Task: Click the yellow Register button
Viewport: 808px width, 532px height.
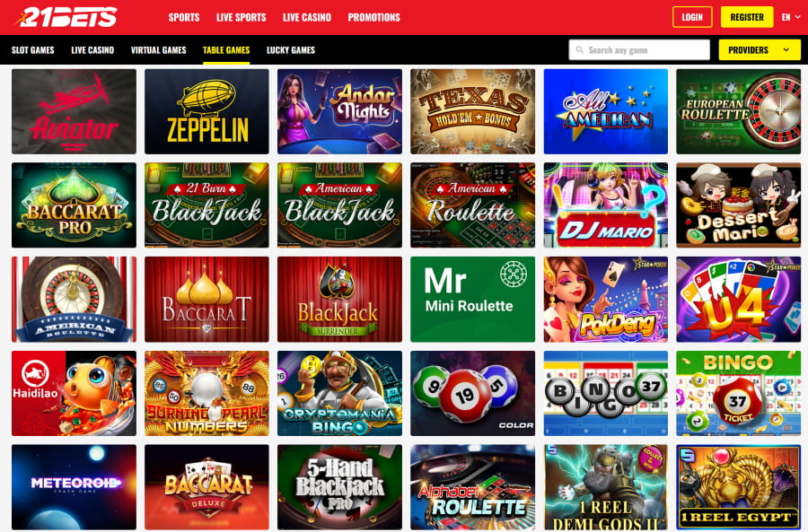Action: 747,17
